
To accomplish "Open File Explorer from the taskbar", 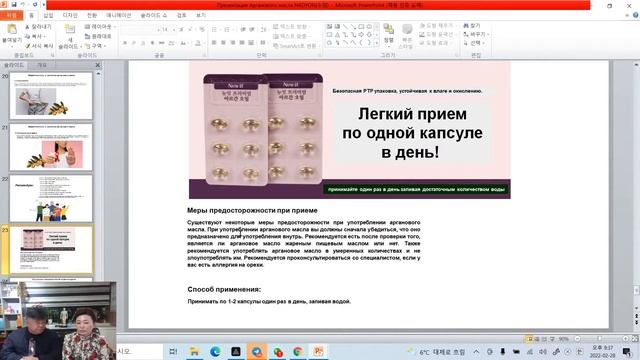I will (194, 351).
